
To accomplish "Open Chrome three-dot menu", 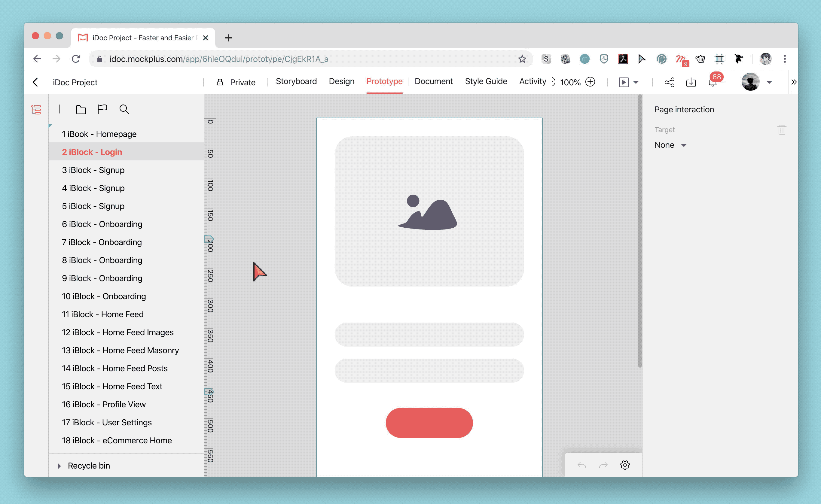I will click(x=785, y=59).
